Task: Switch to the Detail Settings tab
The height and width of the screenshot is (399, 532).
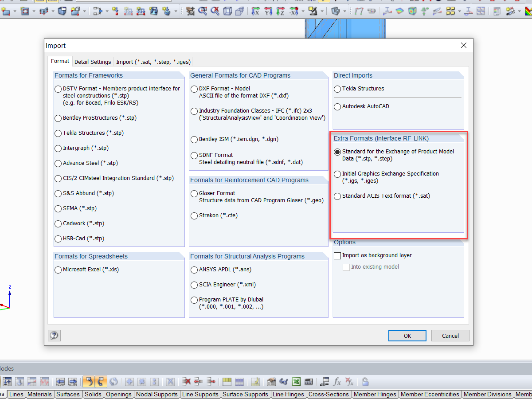Action: [93, 62]
